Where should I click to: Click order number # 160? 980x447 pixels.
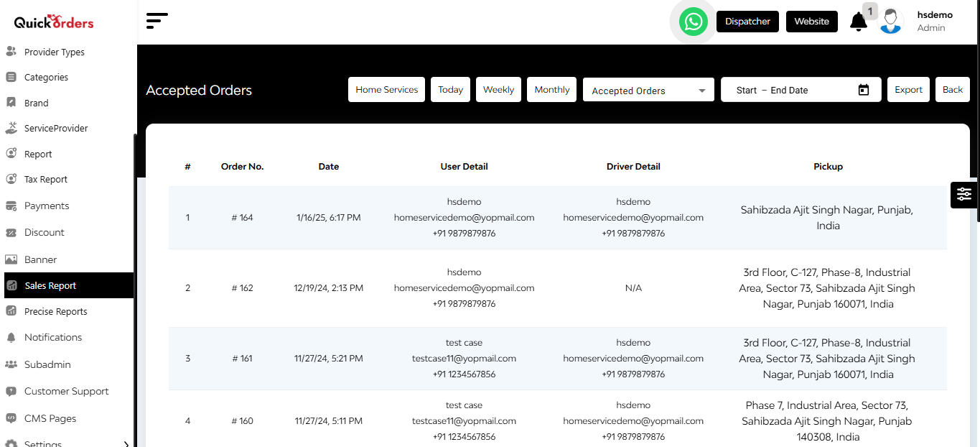click(243, 420)
